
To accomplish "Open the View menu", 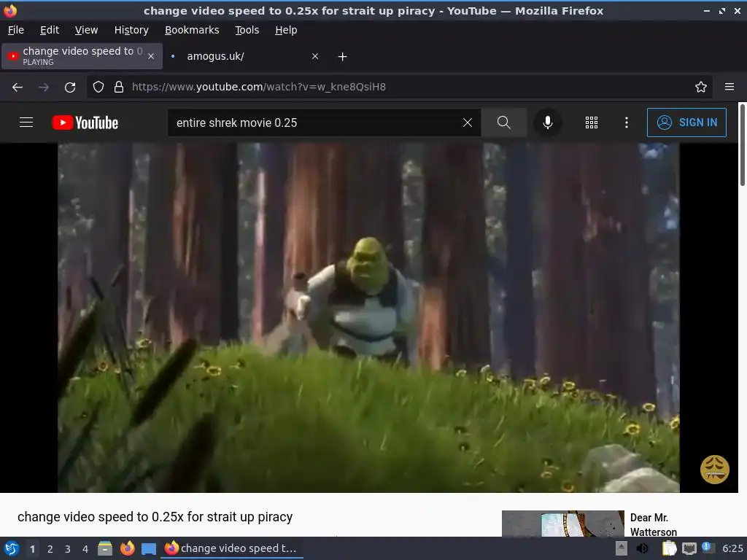I will (86, 30).
